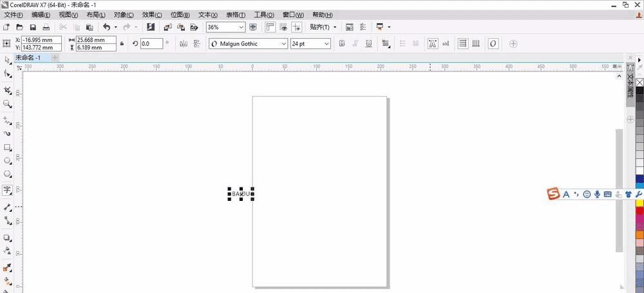
Task: Open the 文本属性 docker tab
Action: pos(630,84)
